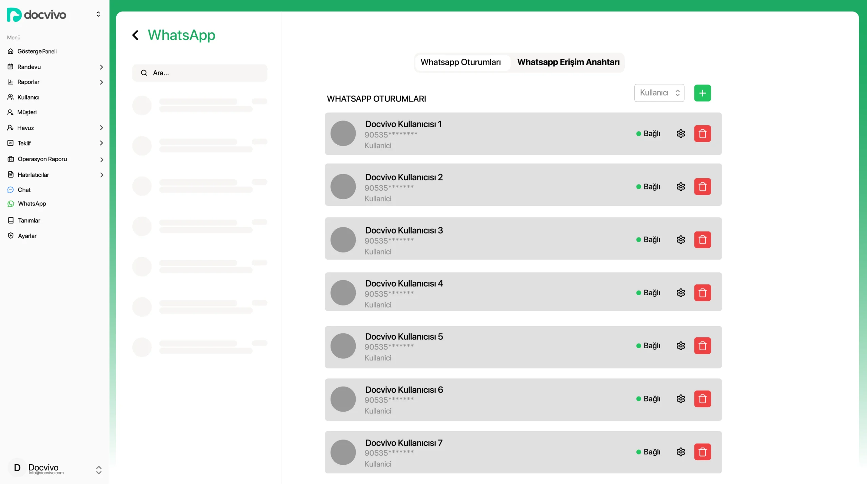
Task: Click the back arrow beside WhatsApp title
Action: coord(135,35)
